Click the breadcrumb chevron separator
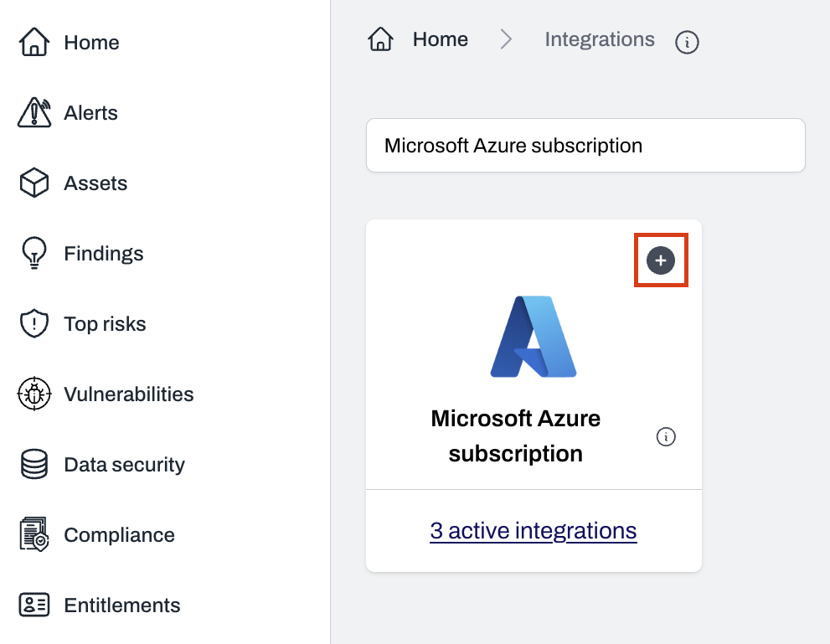Image resolution: width=830 pixels, height=644 pixels. (x=506, y=39)
